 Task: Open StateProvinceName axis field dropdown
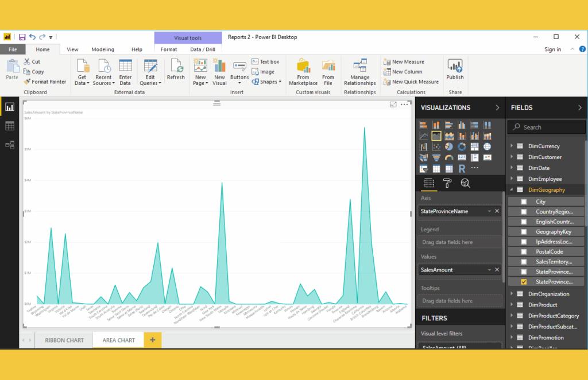[489, 211]
